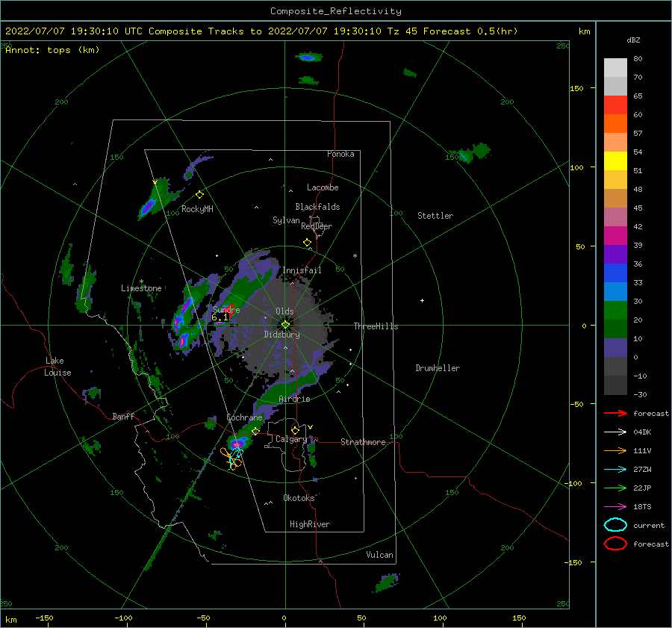
Task: Click the 39 dBZ purple swatch
Action: (x=615, y=254)
